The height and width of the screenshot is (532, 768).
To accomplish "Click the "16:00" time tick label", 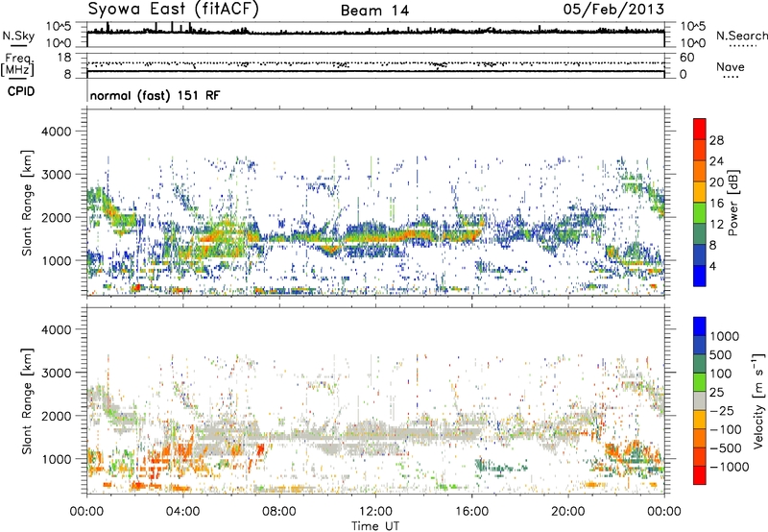I will tap(471, 512).
